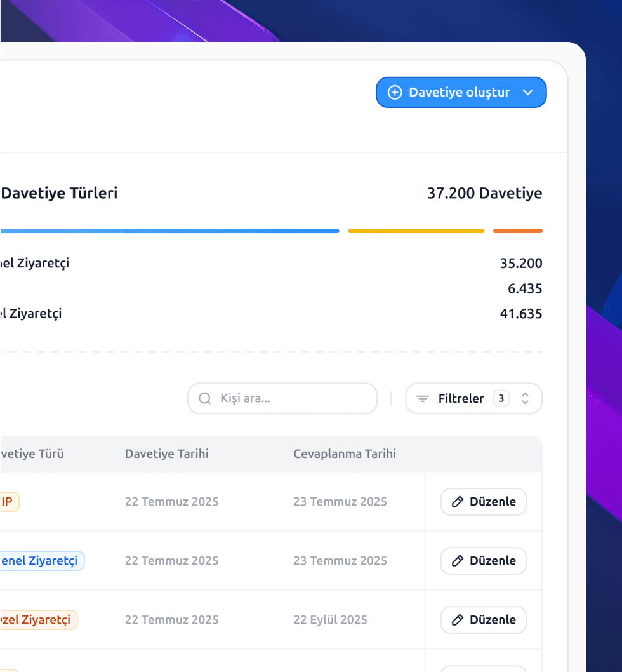Expand the Davetiye oluştur dropdown chevron
This screenshot has width=622, height=672.
pyautogui.click(x=527, y=93)
